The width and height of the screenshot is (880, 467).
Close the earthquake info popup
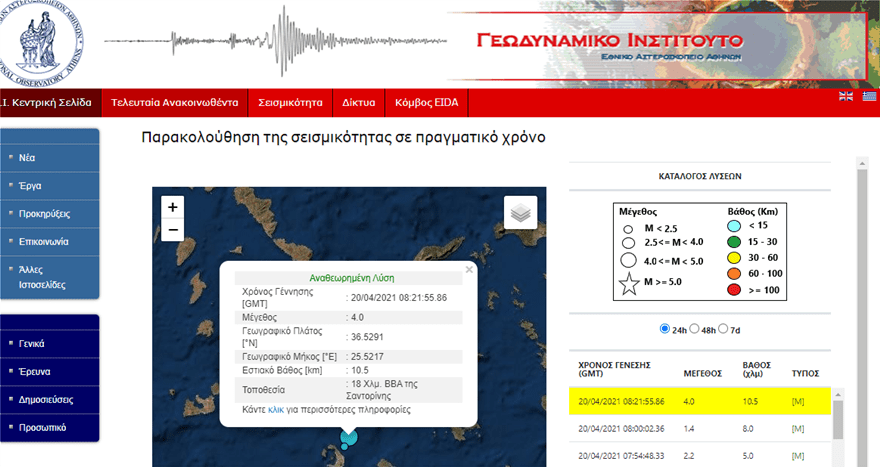coord(469,269)
